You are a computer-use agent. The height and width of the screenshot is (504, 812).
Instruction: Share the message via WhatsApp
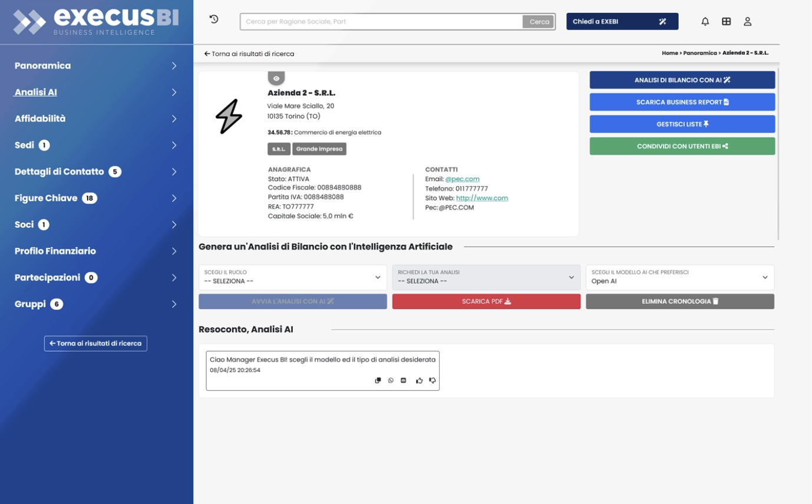coord(391,380)
